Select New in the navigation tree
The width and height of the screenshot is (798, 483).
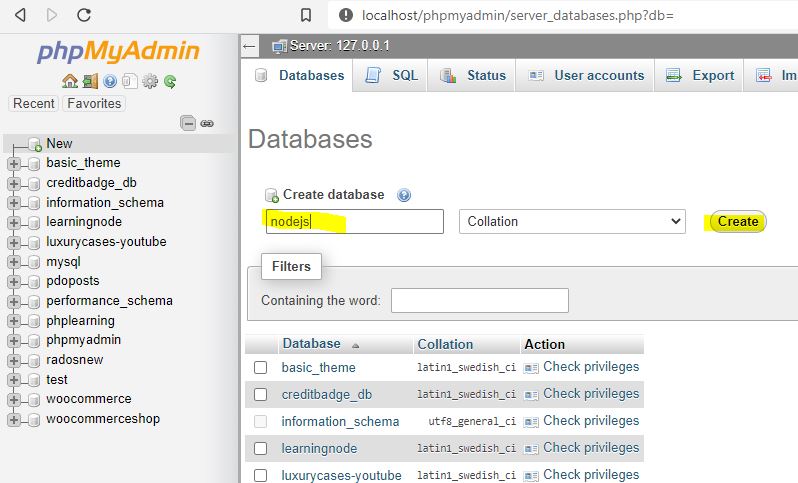coord(59,144)
